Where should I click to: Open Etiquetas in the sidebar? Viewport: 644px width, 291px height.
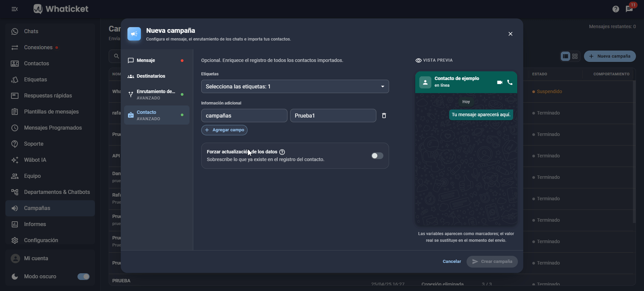click(x=50, y=80)
